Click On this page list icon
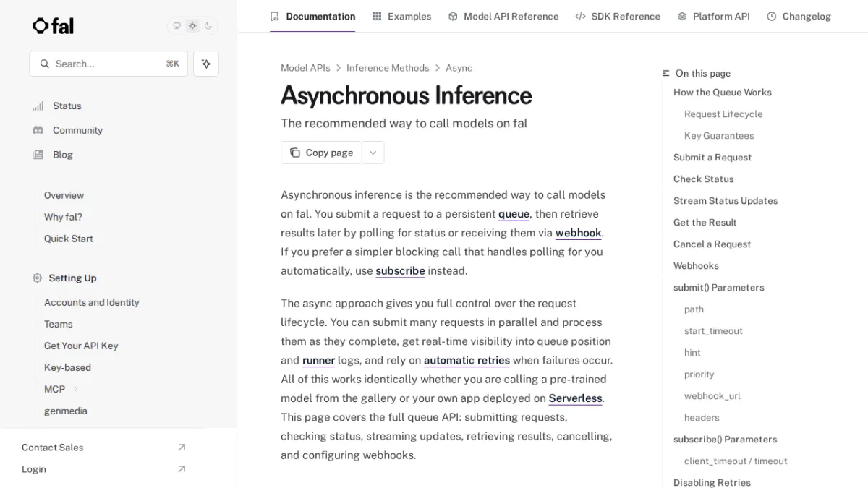The image size is (868, 488). (666, 73)
